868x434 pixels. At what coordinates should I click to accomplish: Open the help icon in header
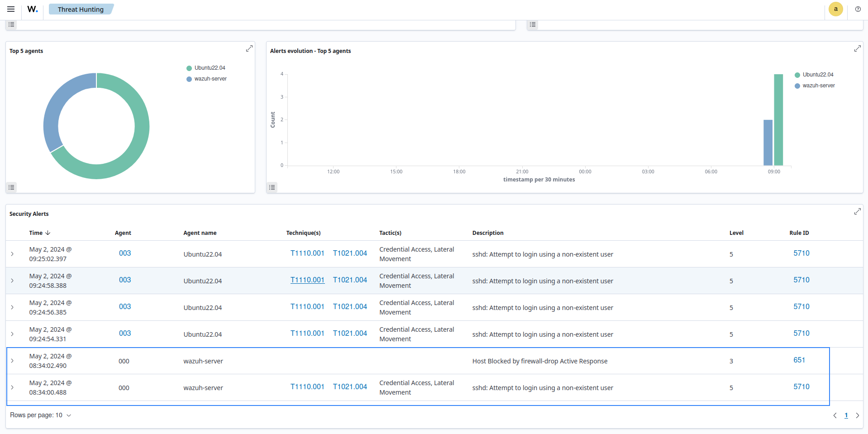858,9
